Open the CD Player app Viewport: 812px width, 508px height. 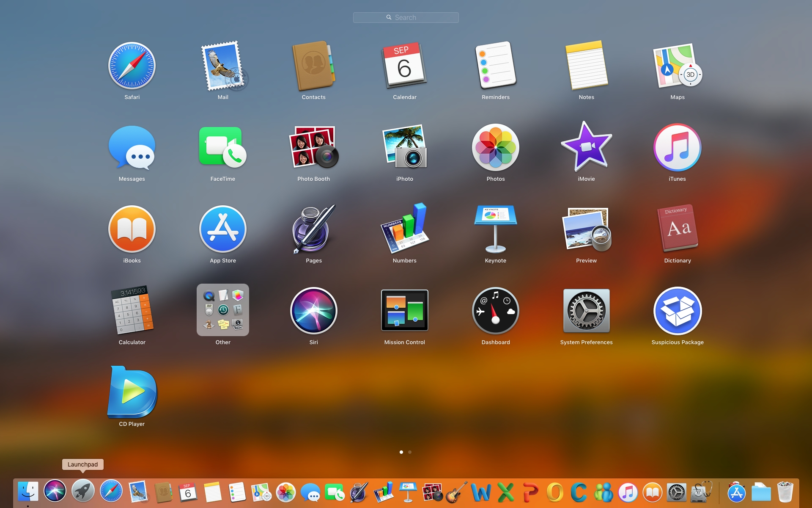132,392
